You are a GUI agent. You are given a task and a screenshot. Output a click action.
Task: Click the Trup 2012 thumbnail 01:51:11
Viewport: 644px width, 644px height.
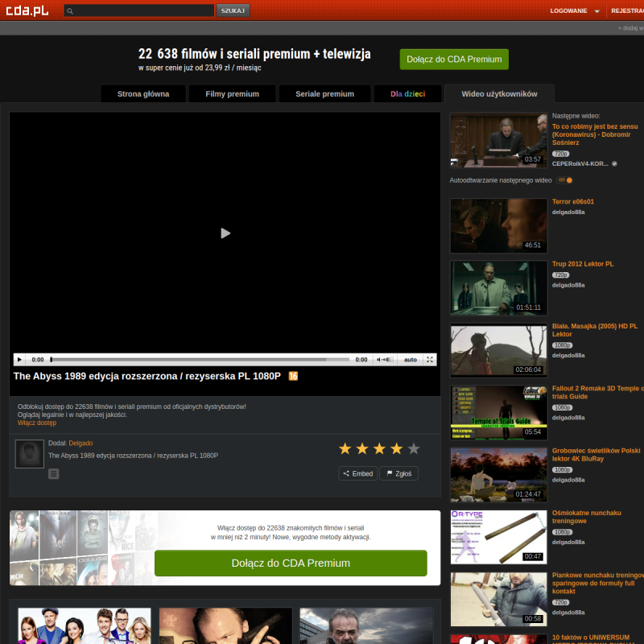point(499,288)
